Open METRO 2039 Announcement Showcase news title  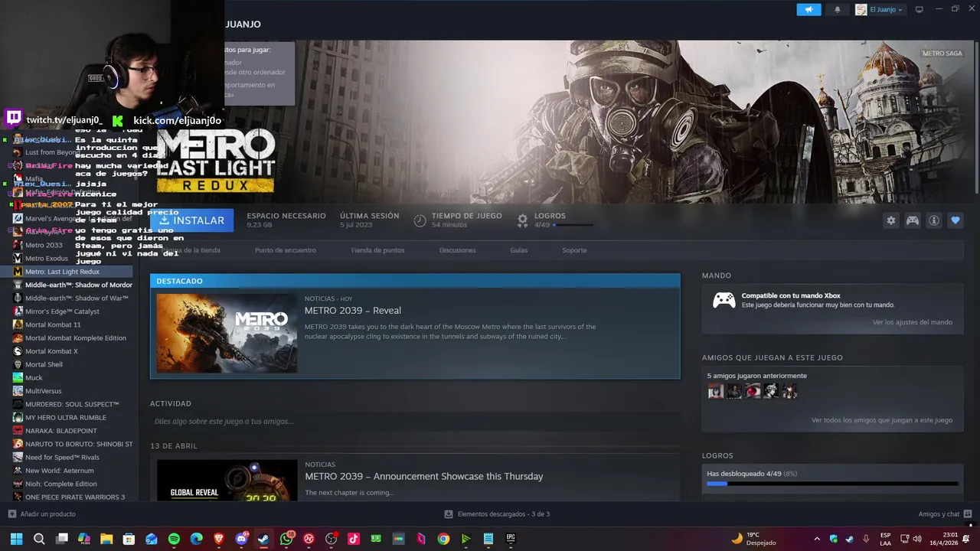(424, 476)
